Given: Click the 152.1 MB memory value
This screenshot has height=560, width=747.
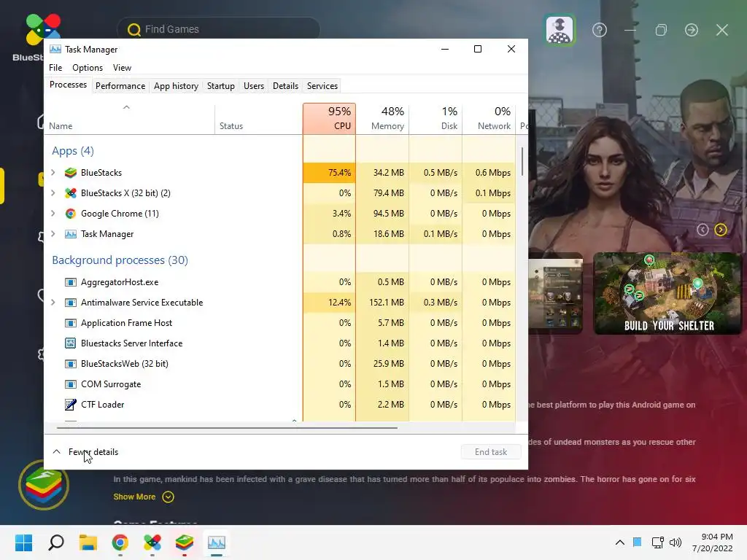Looking at the screenshot, I should [x=387, y=303].
